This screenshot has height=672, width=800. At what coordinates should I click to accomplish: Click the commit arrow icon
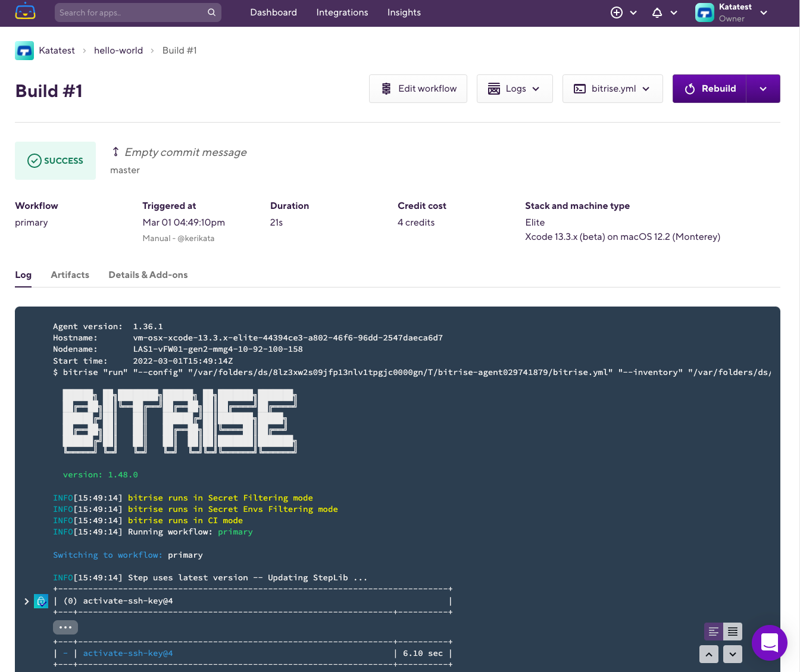point(115,152)
